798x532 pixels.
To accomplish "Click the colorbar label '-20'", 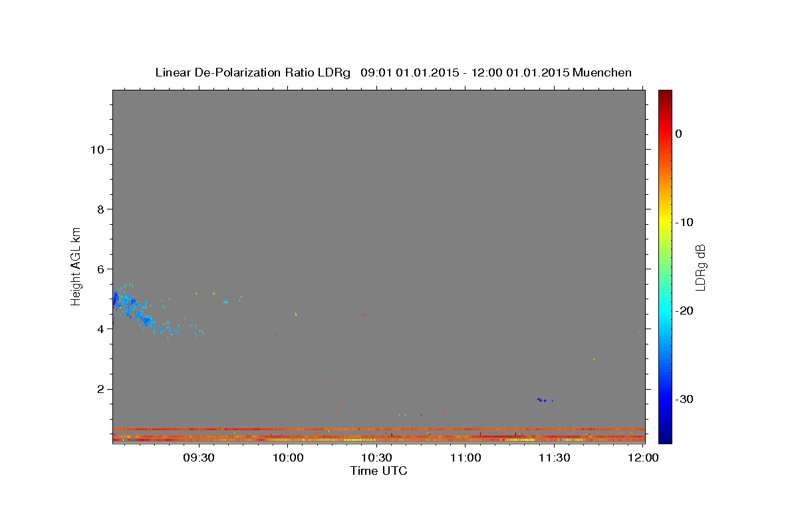I will (x=686, y=311).
